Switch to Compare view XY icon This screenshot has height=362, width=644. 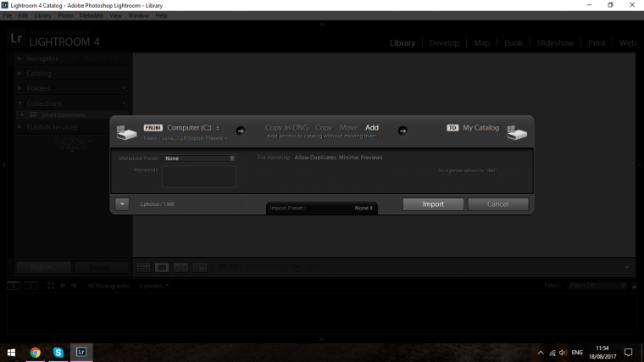tap(180, 268)
